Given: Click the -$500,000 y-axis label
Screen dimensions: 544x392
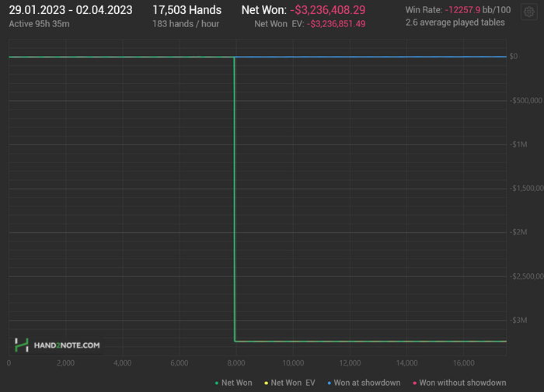Looking at the screenshot, I should pos(526,100).
